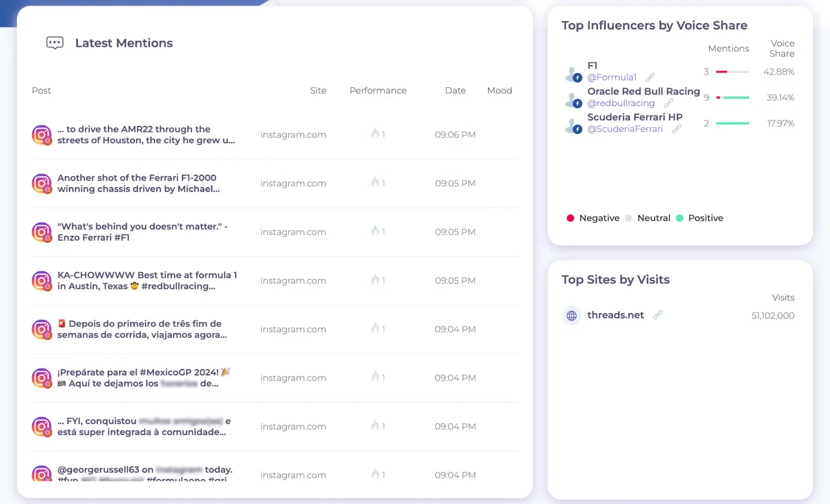Open the instagram.com link on the first mention row
The width and height of the screenshot is (830, 504).
pyautogui.click(x=293, y=134)
